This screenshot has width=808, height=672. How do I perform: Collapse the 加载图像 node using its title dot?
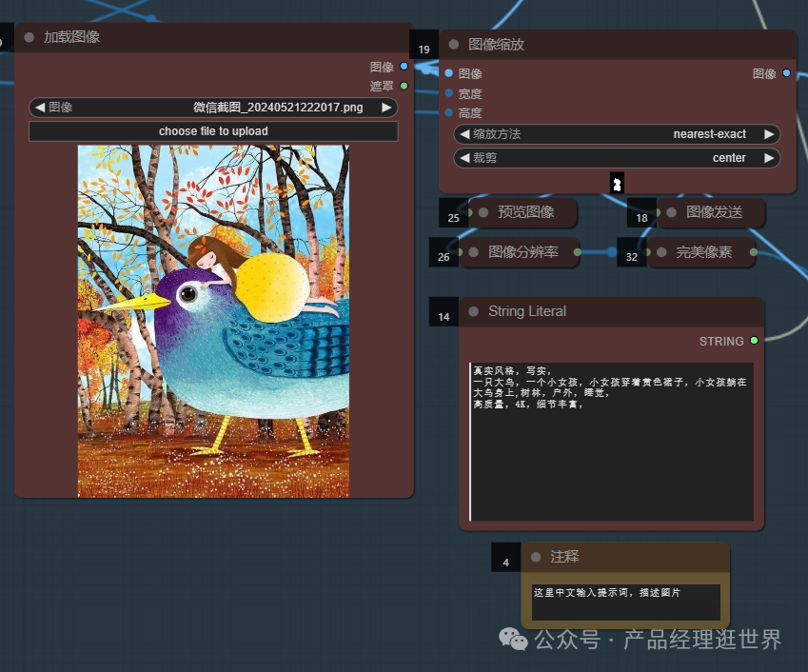[29, 38]
